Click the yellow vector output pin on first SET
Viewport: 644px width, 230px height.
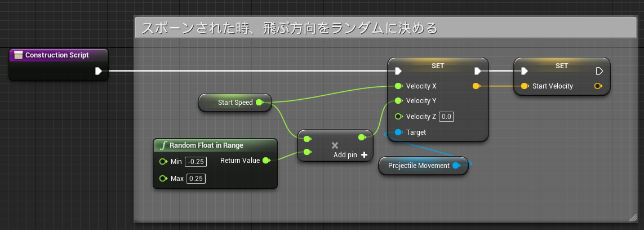[477, 86]
